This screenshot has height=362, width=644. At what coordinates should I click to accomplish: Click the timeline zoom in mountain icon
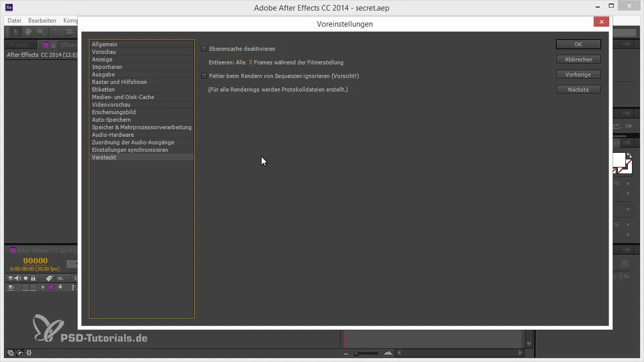[388, 353]
